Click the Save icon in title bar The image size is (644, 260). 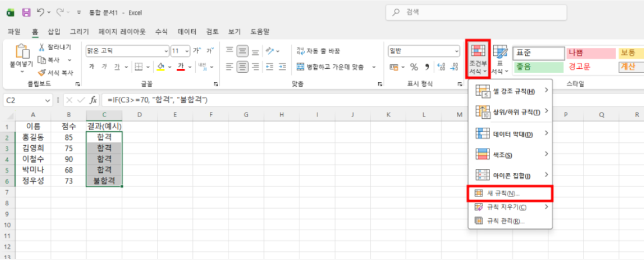[x=26, y=12]
